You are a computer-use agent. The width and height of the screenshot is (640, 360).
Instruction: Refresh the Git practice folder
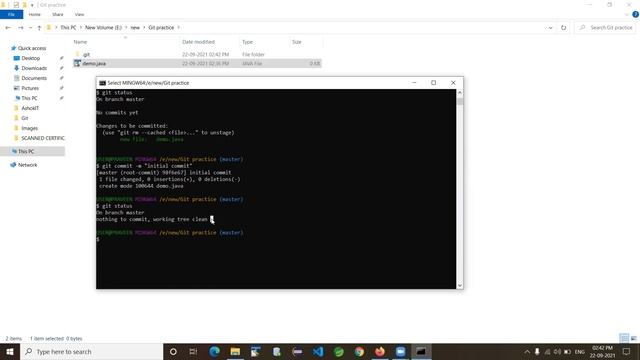[x=564, y=28]
